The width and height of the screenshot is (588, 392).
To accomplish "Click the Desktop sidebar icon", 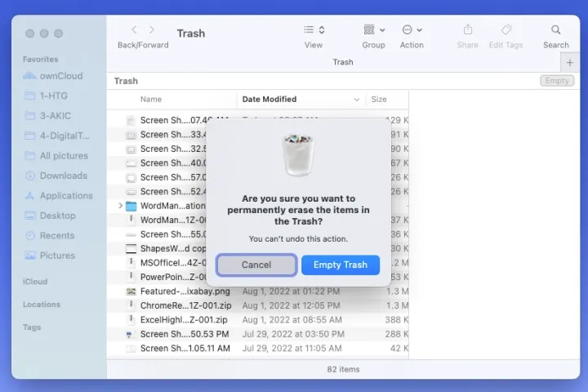I will coord(30,216).
